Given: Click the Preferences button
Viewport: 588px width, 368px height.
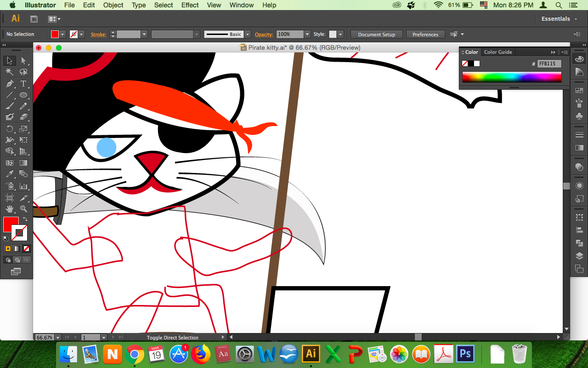Looking at the screenshot, I should (x=425, y=34).
